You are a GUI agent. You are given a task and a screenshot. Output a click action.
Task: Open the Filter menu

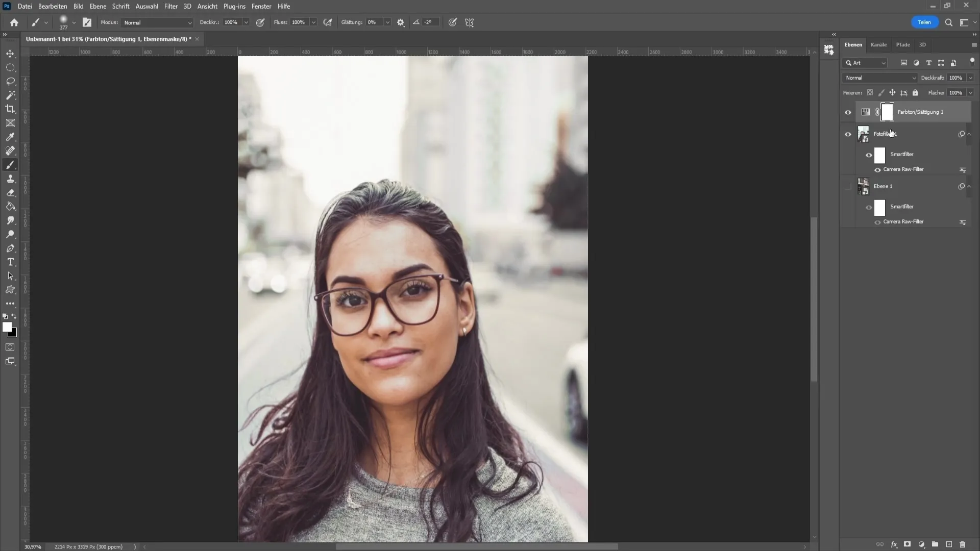[x=170, y=6]
